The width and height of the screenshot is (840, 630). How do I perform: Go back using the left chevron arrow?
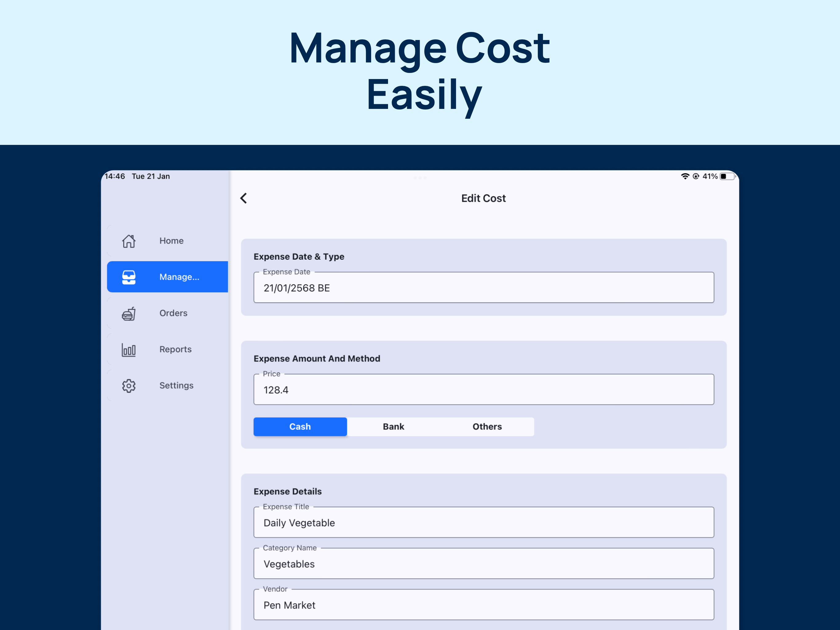[244, 198]
